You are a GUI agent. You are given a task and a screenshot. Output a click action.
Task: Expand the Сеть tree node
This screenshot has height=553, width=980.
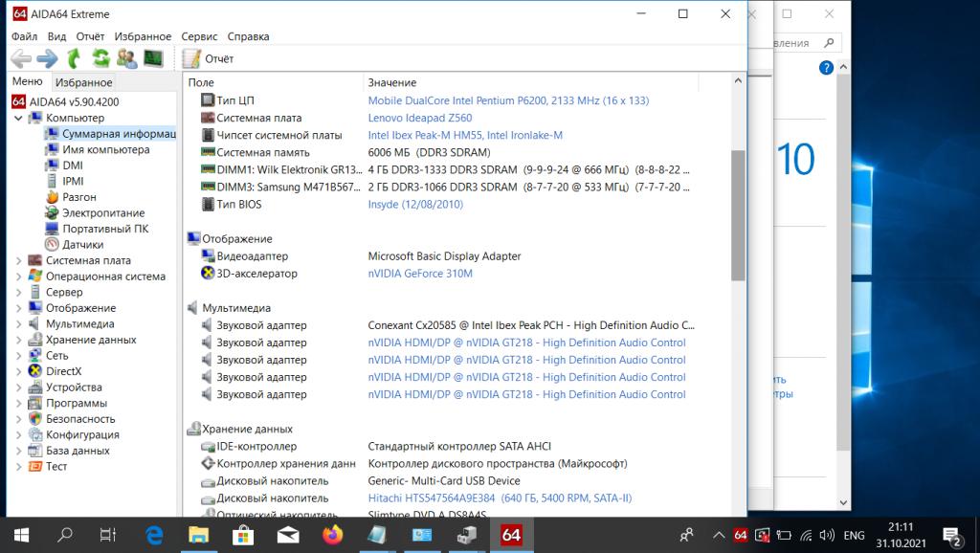pyautogui.click(x=18, y=356)
